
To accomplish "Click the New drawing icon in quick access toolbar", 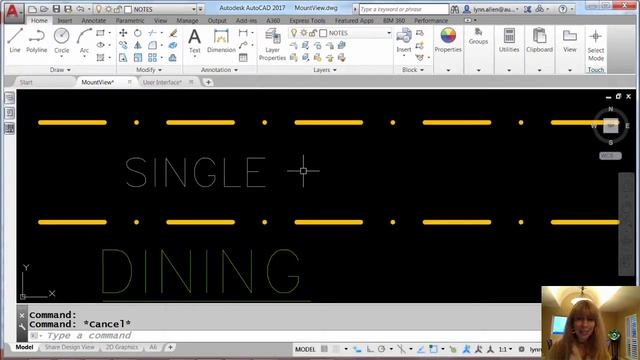I will (x=33, y=9).
